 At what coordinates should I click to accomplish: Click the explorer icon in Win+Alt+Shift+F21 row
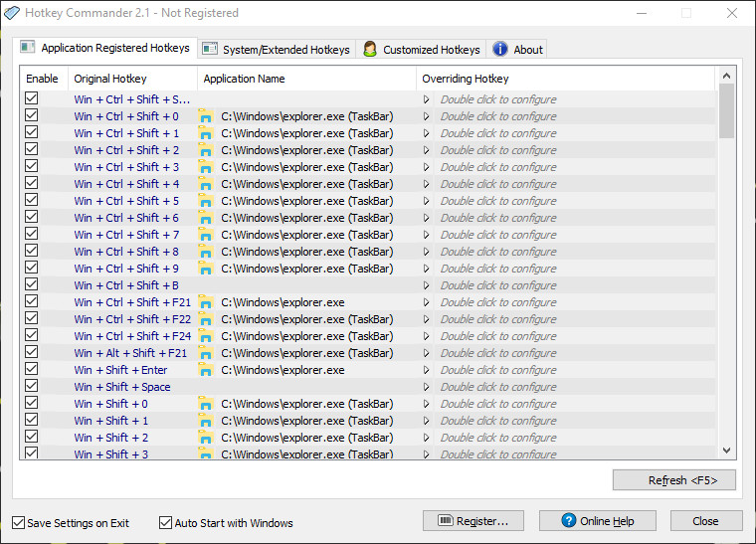point(205,353)
